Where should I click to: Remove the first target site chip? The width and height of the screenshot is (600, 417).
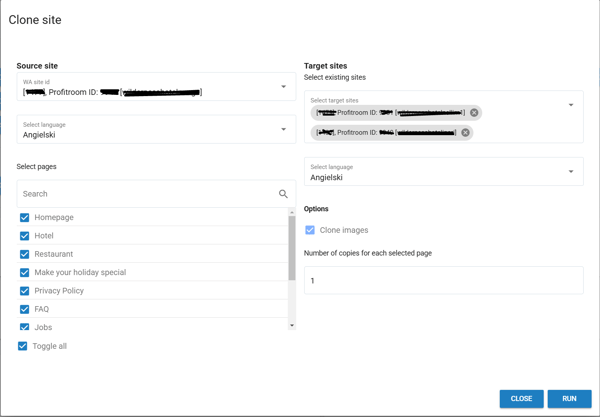point(474,113)
